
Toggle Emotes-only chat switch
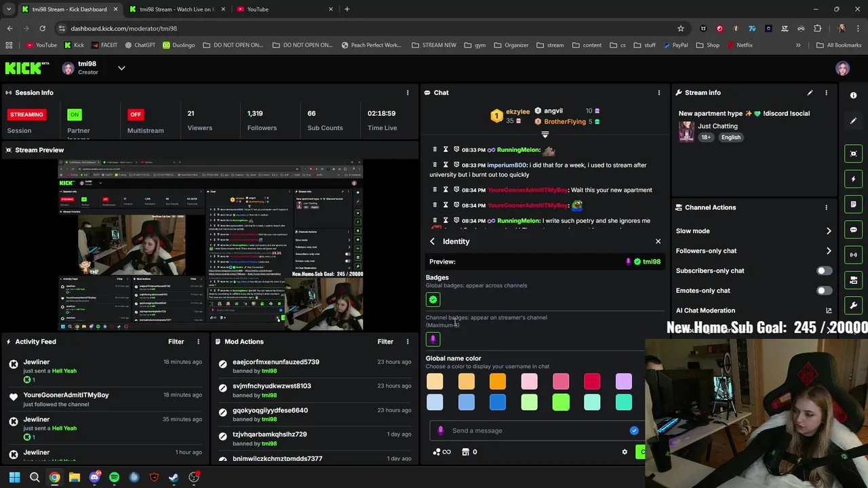point(824,291)
